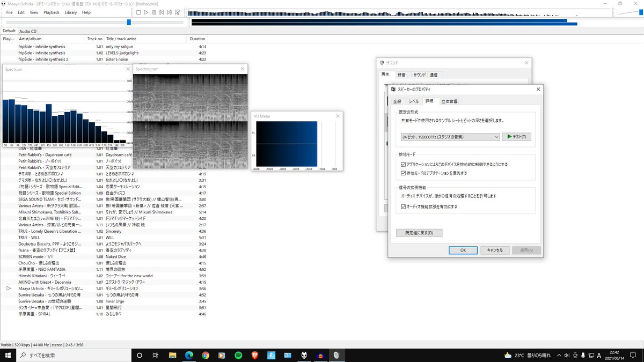Close the スピーカーのプロパティ dialog
Screen dimensions: 644x362
pyautogui.click(x=538, y=89)
